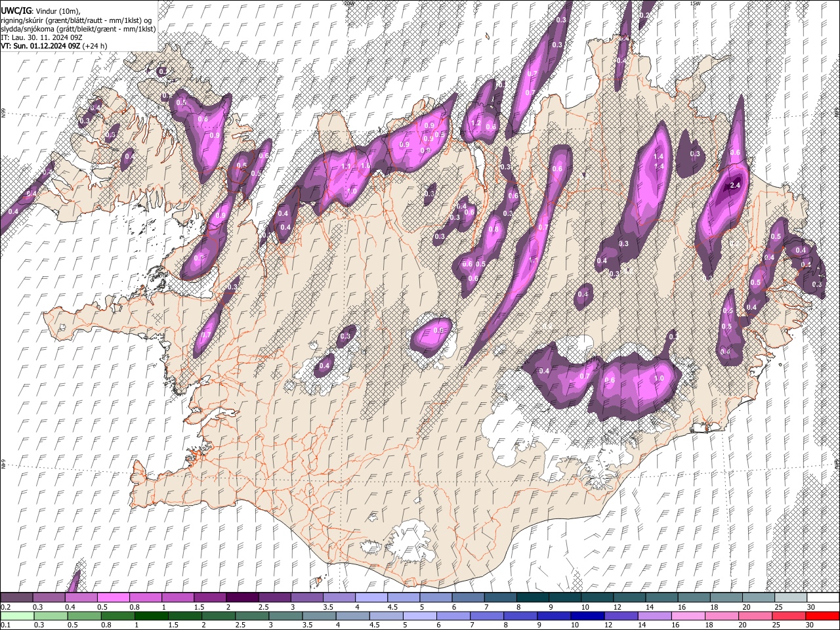Click the 1.2 snowfall value on the map
Screen dimensions: 840x630
coord(476,123)
